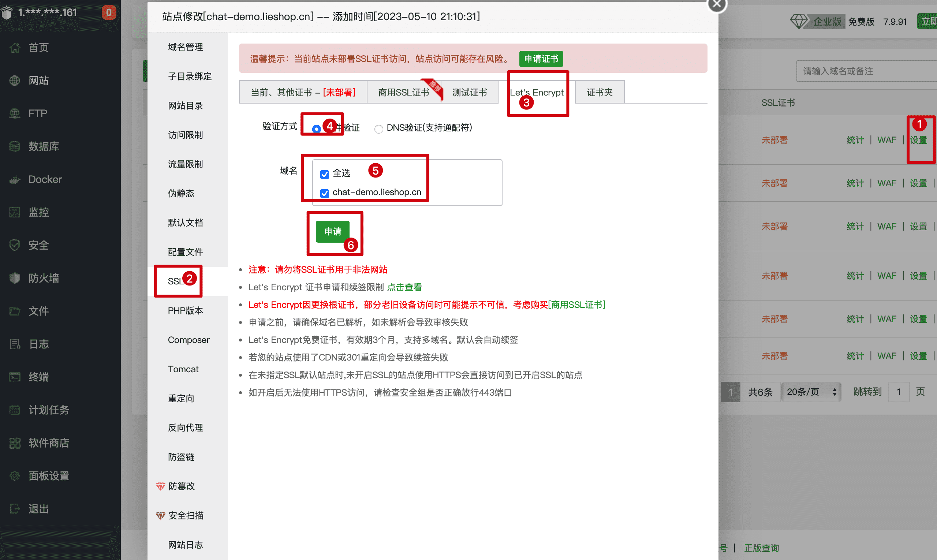Viewport: 937px width, 560px height.
Task: Click page 1 pagination button
Action: pyautogui.click(x=731, y=392)
